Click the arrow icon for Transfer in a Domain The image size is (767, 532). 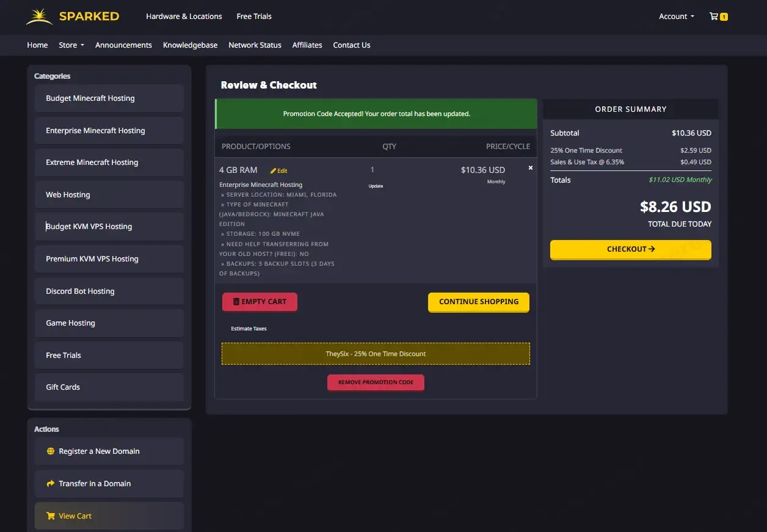(51, 484)
